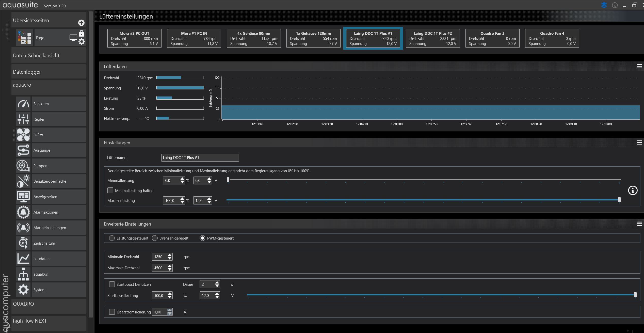Open the Regler sliders icon
This screenshot has width=644, height=333.
[23, 119]
